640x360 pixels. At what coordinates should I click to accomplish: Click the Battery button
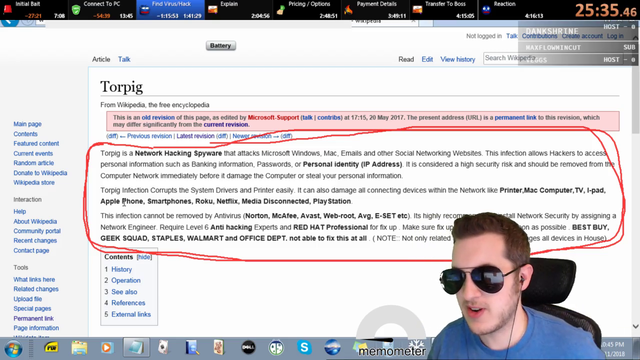[x=220, y=46]
